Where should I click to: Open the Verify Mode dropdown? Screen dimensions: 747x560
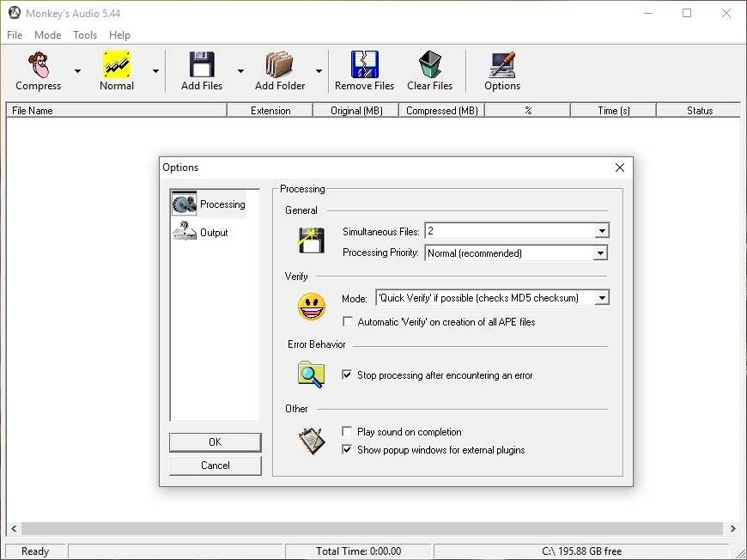point(602,298)
